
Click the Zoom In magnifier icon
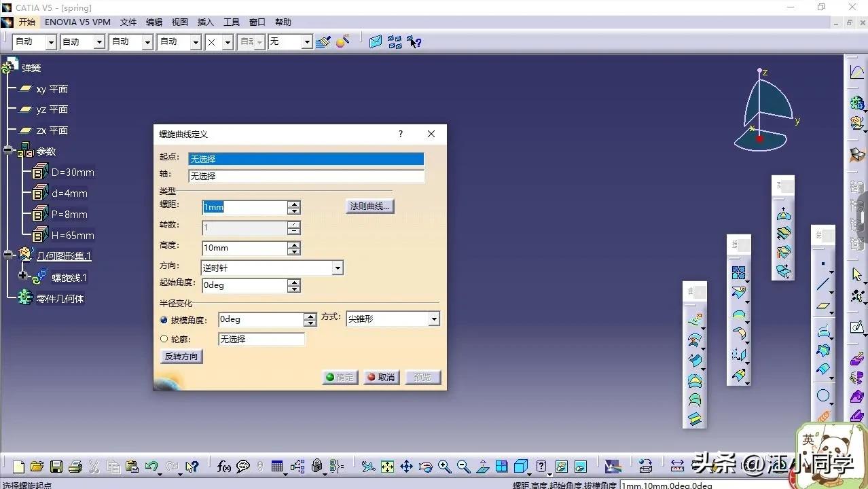pyautogui.click(x=444, y=467)
